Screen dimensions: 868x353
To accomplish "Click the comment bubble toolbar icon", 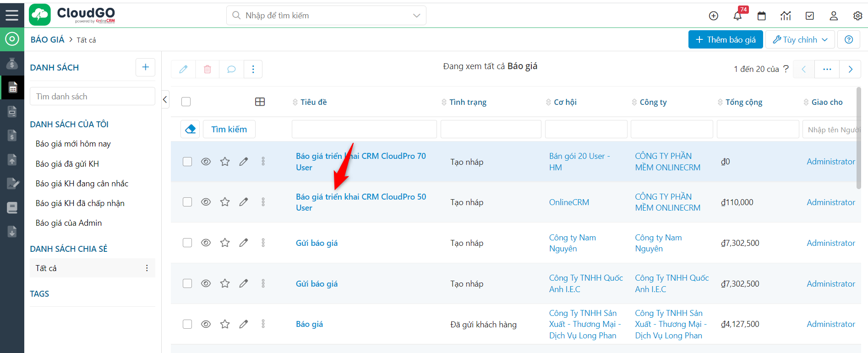I will 231,69.
